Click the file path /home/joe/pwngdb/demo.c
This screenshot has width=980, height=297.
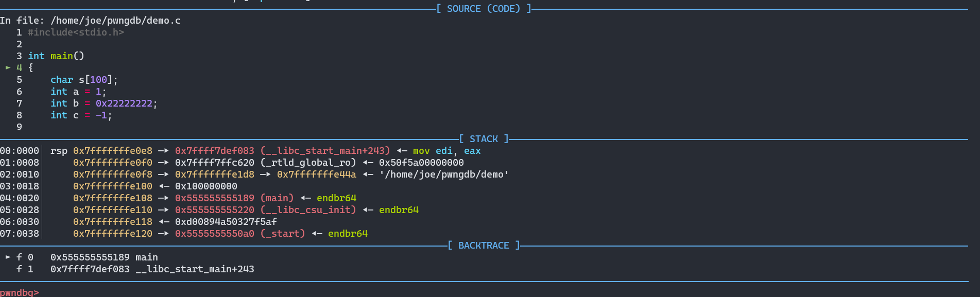[x=115, y=21]
